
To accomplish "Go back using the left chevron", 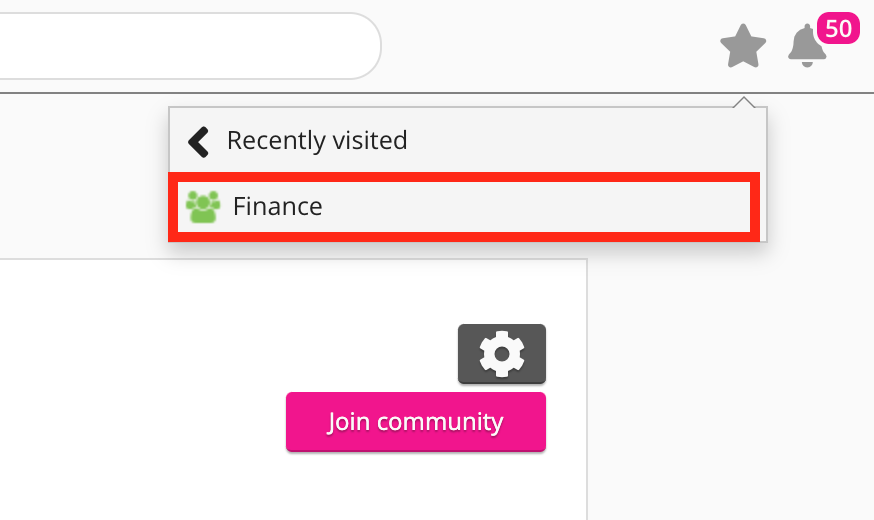I will [x=199, y=141].
